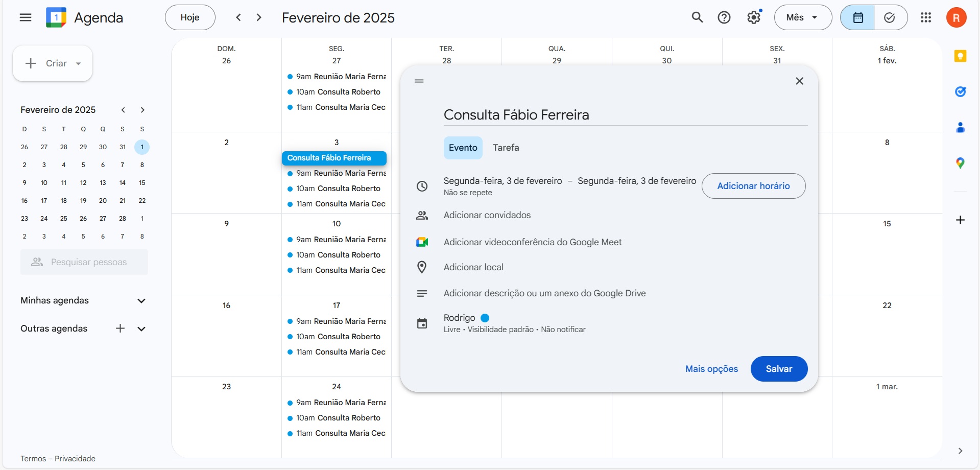The image size is (980, 470).
Task: Select the Evento tab
Action: (463, 148)
